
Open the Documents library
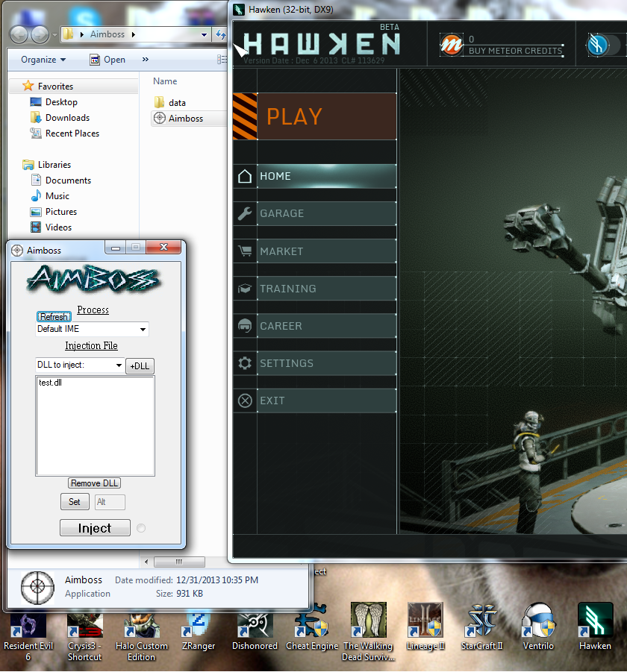pos(61,180)
